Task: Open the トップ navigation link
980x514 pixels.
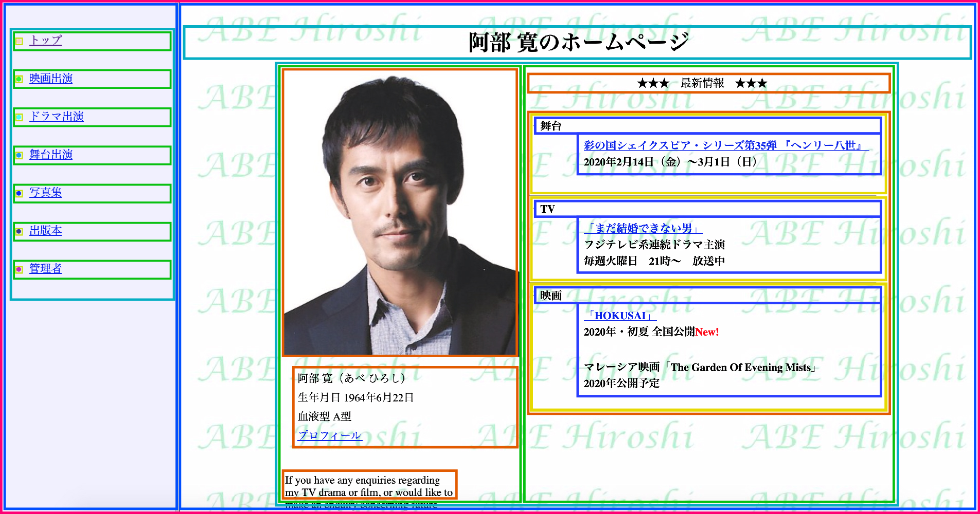Action: [x=46, y=40]
